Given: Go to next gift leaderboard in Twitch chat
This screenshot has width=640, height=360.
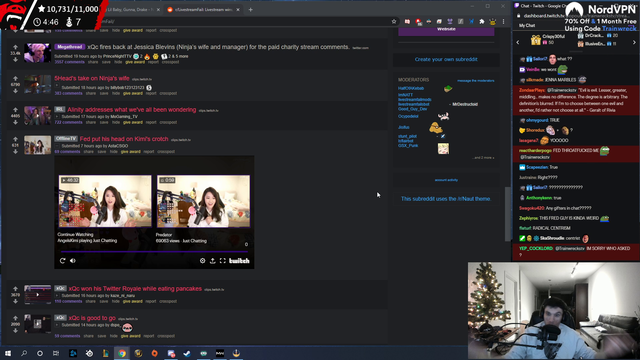Looking at the screenshot, I should tap(634, 42).
